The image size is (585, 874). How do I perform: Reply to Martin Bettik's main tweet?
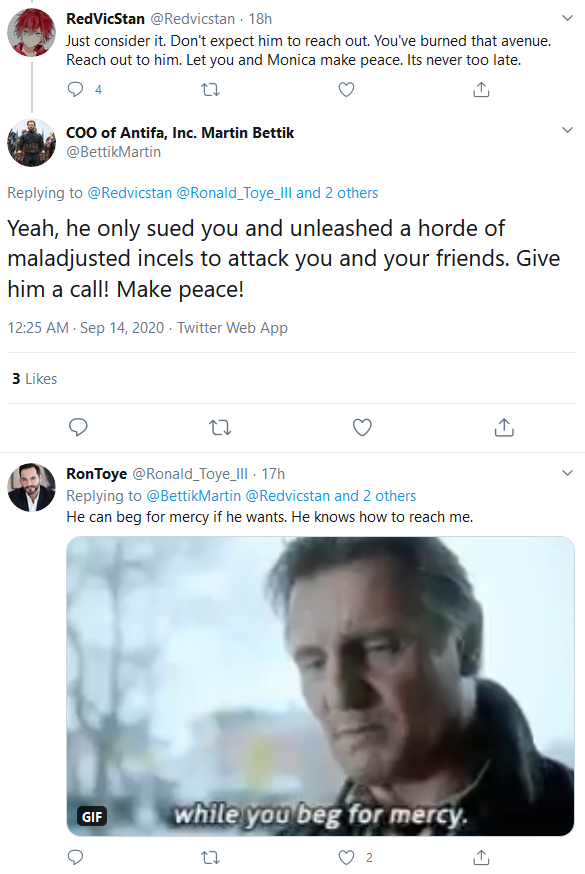[78, 428]
